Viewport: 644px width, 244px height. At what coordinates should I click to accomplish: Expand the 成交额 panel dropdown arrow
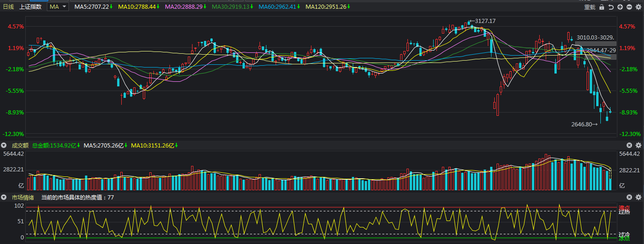click(4, 145)
